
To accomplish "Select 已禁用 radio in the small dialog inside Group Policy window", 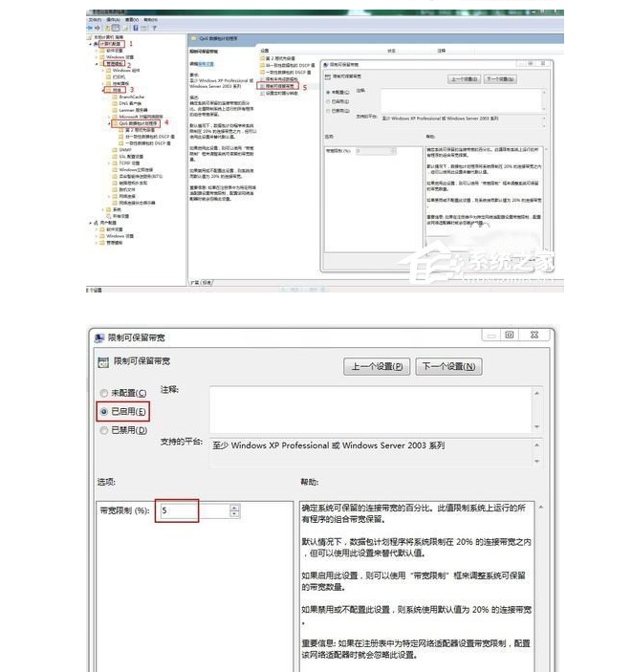I will (x=328, y=111).
